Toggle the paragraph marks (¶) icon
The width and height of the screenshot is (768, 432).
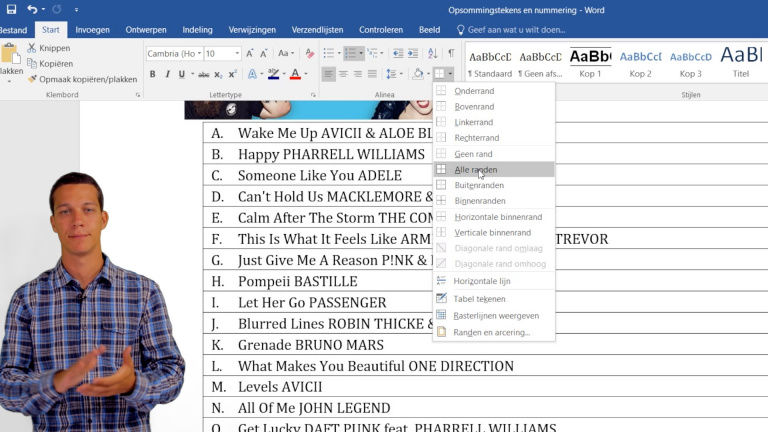(x=451, y=53)
